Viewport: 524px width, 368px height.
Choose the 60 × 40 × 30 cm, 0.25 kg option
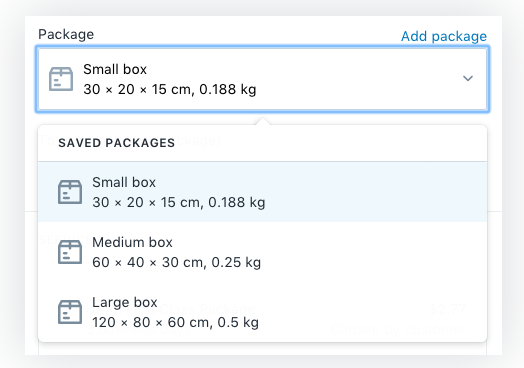pyautogui.click(x=176, y=262)
